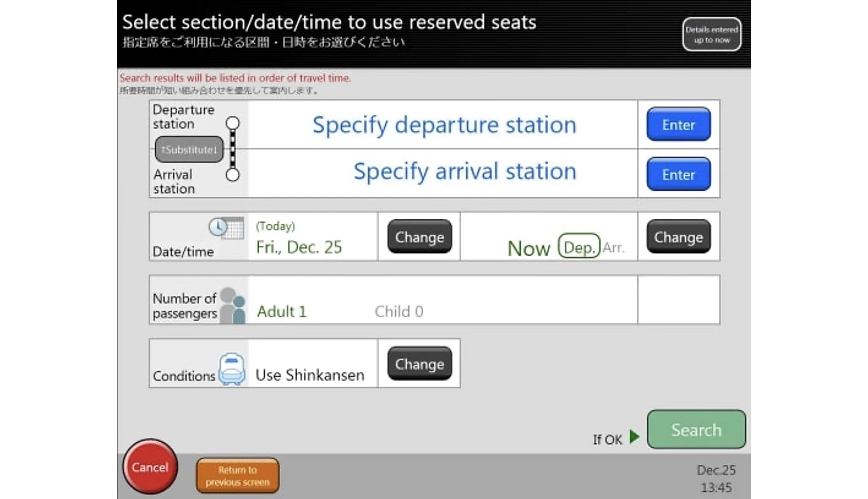
Task: Tap the green Search button
Action: (696, 430)
